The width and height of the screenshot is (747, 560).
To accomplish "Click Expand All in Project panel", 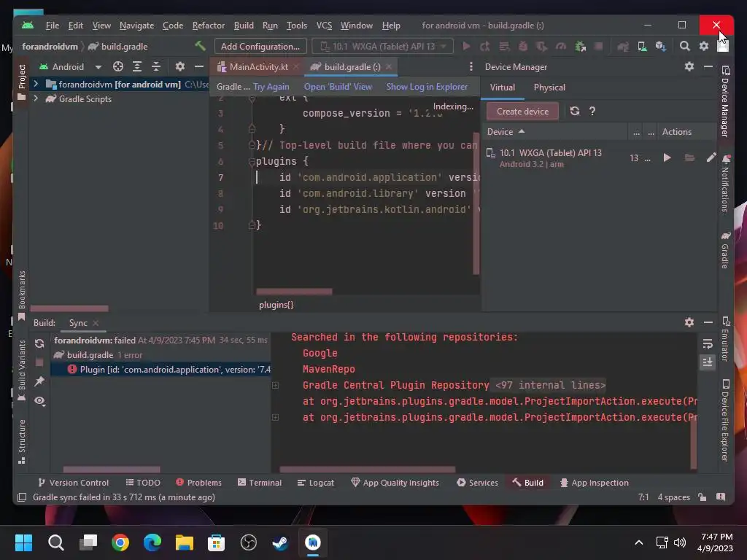I will 137,66.
